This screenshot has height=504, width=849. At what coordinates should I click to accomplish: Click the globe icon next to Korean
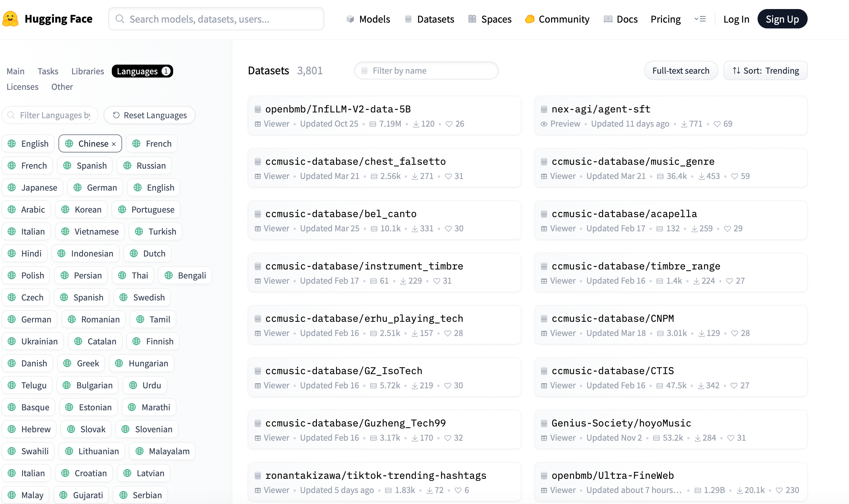(65, 210)
